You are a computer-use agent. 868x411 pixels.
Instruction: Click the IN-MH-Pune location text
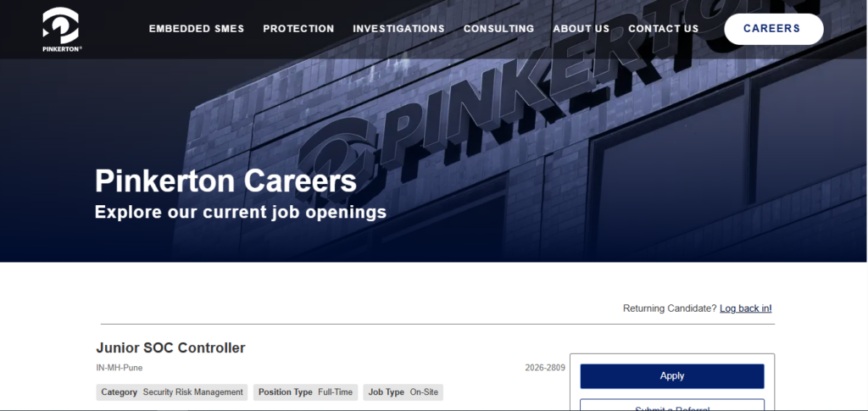coord(119,368)
